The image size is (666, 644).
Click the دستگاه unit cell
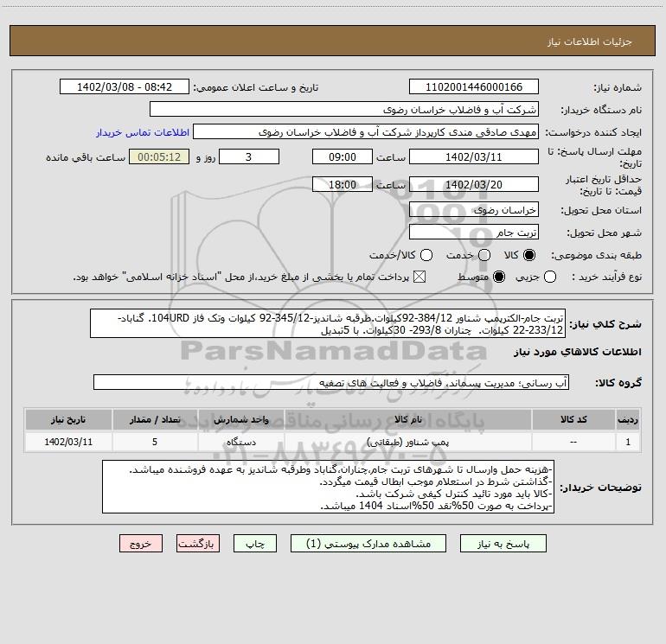coord(240,442)
